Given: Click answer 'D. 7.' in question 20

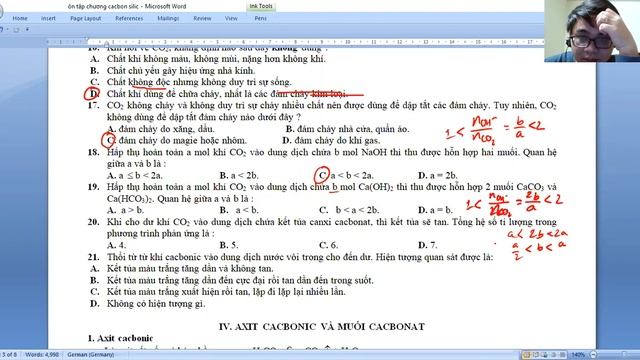Looking at the screenshot, I should (427, 245).
